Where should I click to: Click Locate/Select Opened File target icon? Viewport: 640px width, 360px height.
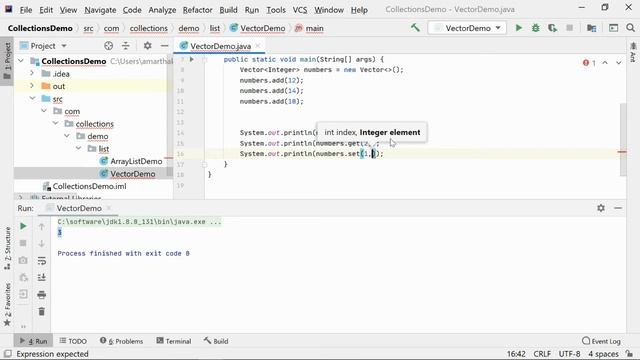[108, 46]
